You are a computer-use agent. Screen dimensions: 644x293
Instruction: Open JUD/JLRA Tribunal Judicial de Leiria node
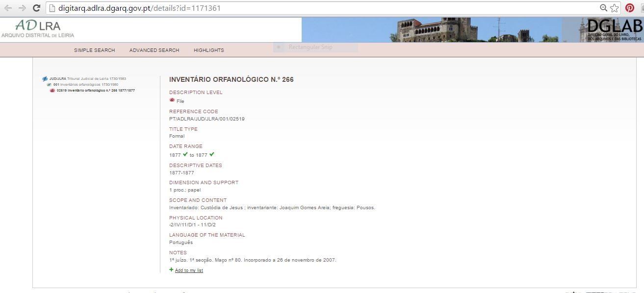click(x=88, y=78)
